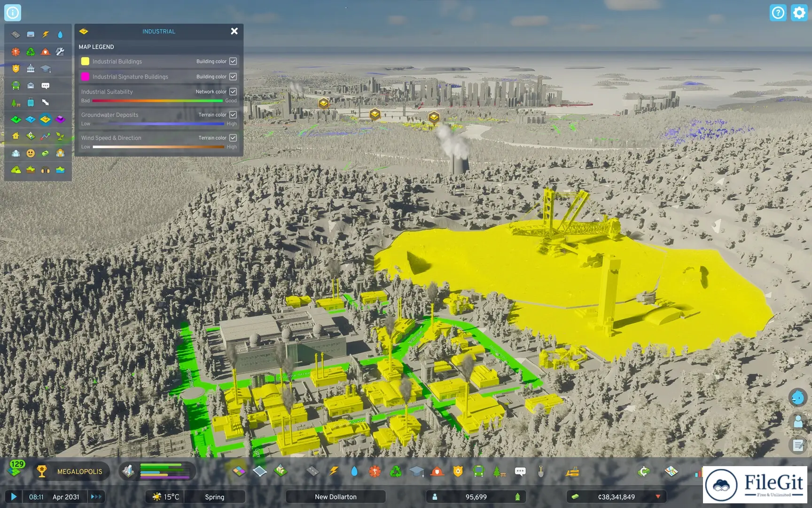Select the Water info view droplet in left panel

(x=60, y=34)
